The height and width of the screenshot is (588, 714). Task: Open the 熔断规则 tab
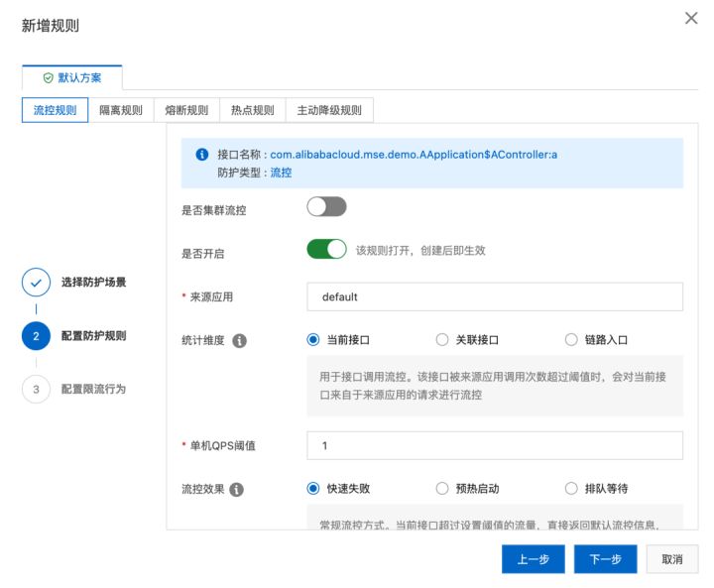click(x=186, y=110)
